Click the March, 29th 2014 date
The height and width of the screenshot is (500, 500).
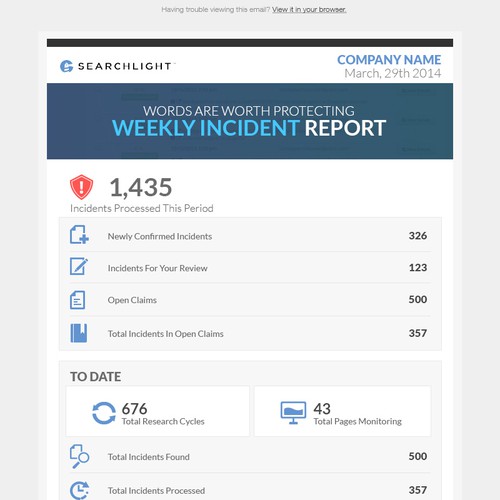click(393, 73)
